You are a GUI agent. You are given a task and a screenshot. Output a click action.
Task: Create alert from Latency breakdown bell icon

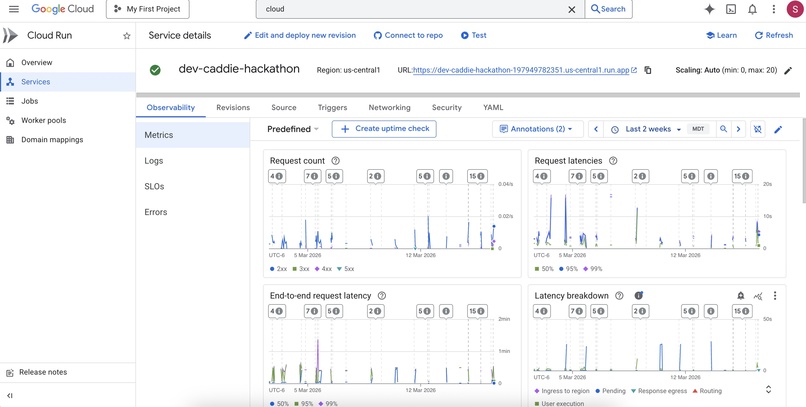[x=741, y=296]
